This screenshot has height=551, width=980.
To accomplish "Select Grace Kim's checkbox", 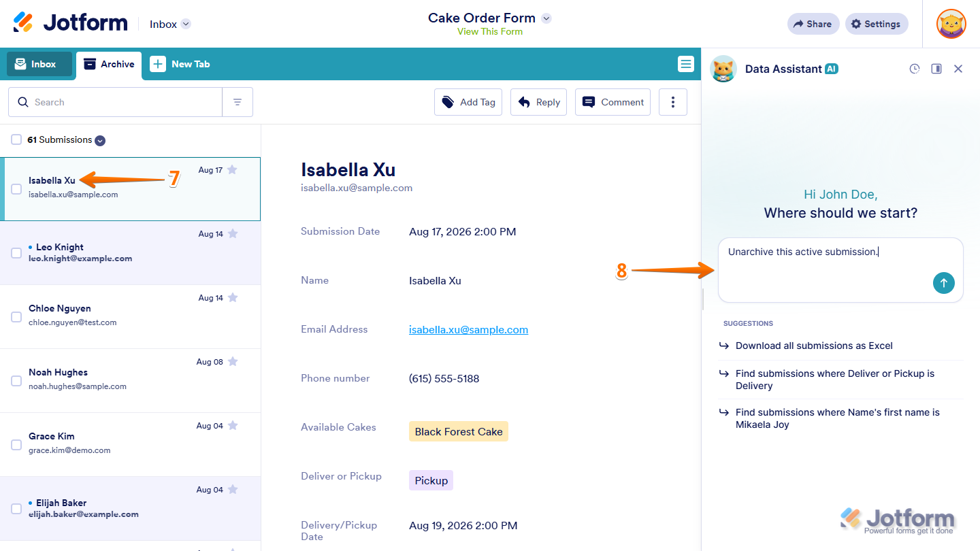I will coord(16,445).
